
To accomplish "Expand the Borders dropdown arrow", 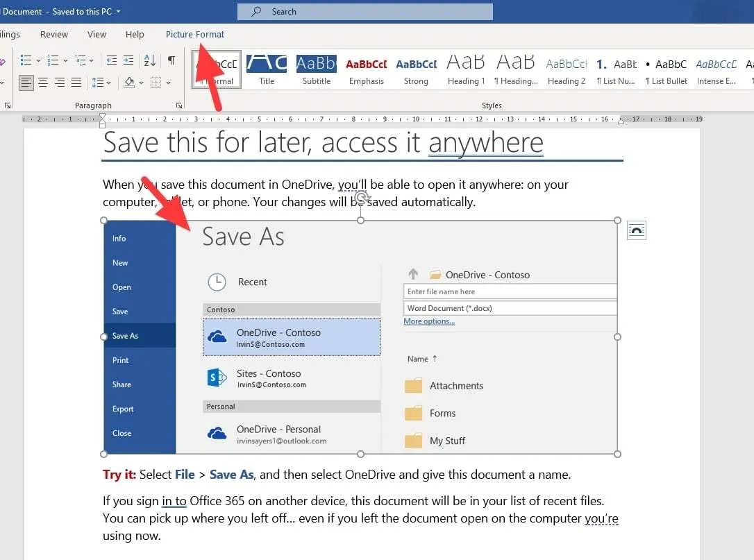I will point(168,83).
